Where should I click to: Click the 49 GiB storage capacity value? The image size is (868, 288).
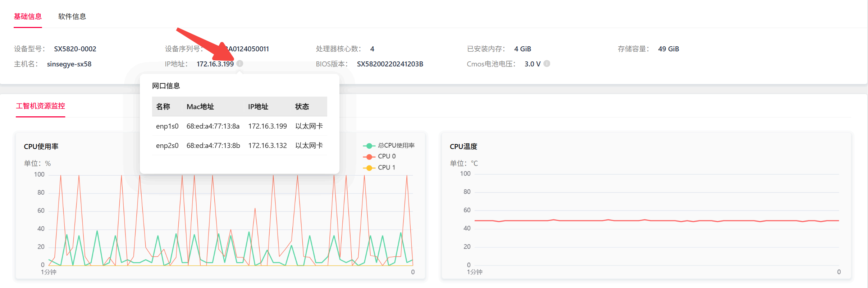pyautogui.click(x=668, y=49)
